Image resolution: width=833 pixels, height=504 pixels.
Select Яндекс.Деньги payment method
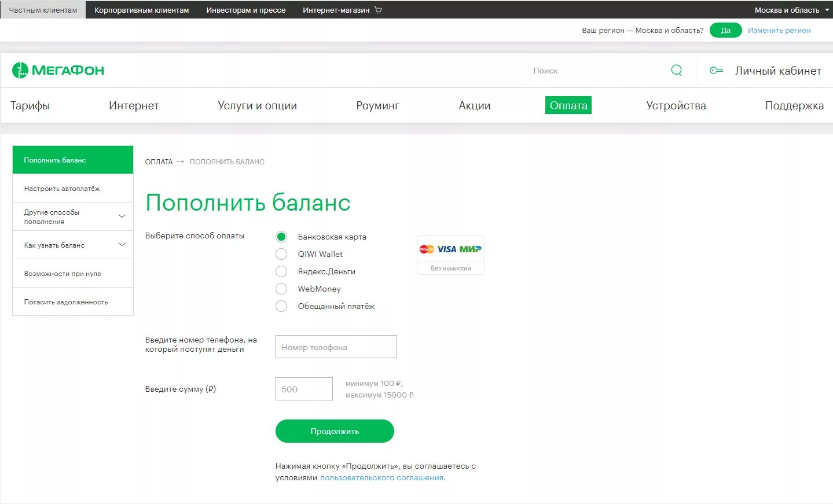281,271
